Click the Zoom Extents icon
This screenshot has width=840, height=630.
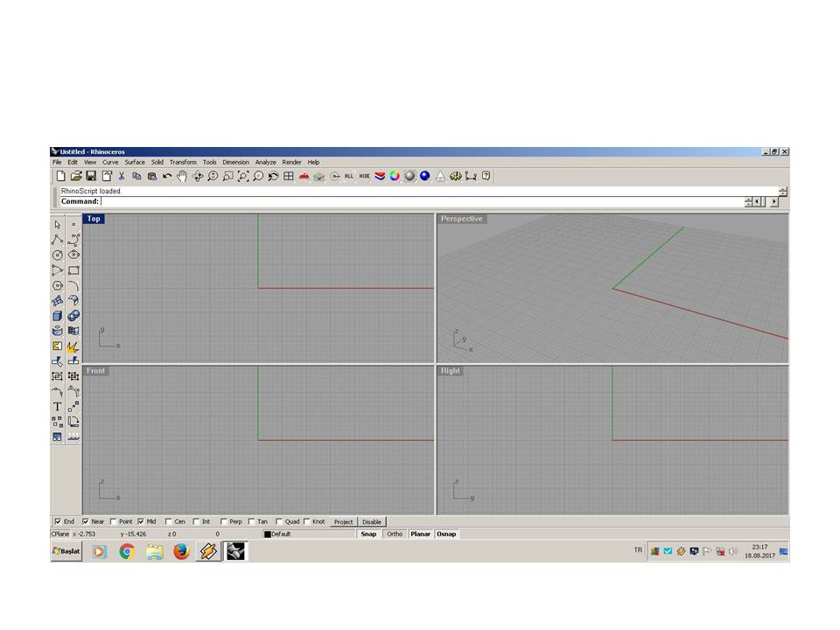243,176
